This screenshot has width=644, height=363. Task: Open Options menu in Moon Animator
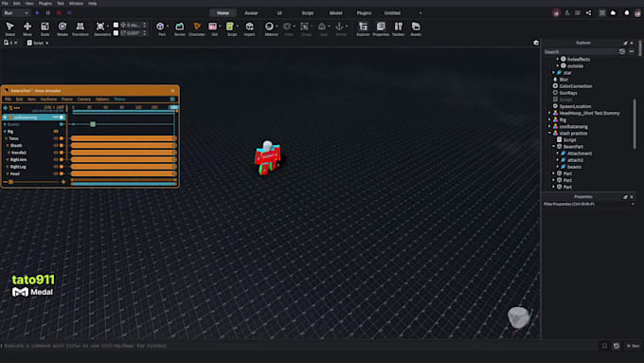[102, 100]
